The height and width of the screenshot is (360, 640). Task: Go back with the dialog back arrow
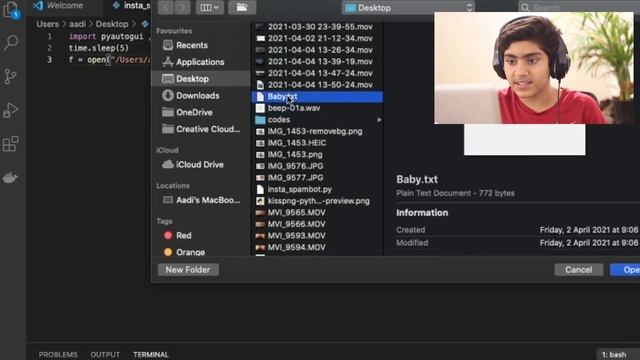coord(166,8)
